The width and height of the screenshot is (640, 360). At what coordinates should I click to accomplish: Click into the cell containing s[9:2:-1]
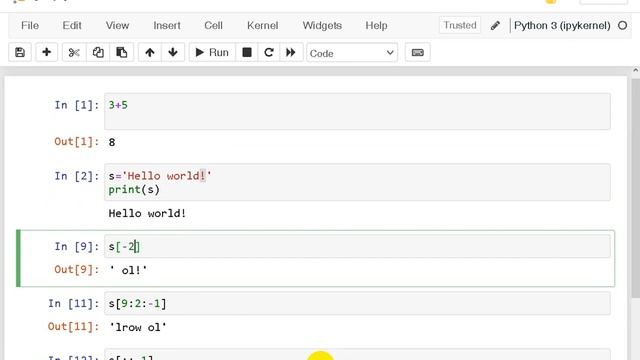click(357, 304)
